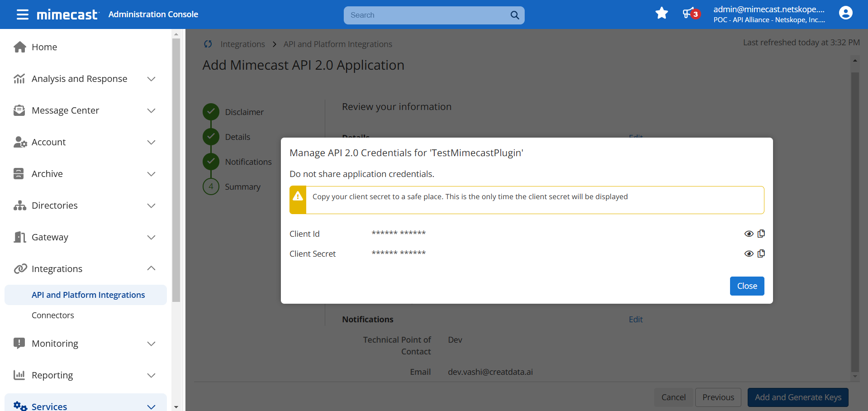
Task: Click the Cancel button
Action: click(x=674, y=397)
